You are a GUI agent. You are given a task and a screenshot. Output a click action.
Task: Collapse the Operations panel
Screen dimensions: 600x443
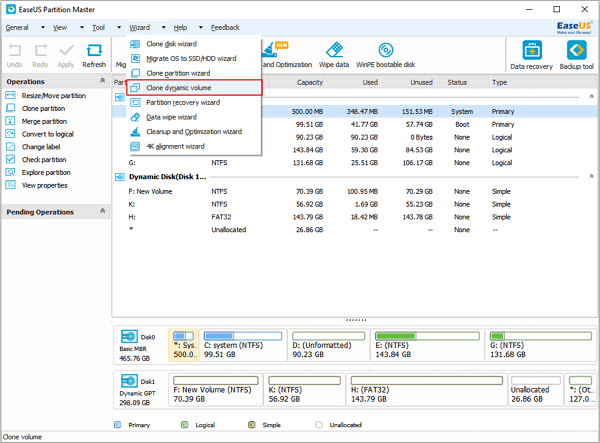102,80
